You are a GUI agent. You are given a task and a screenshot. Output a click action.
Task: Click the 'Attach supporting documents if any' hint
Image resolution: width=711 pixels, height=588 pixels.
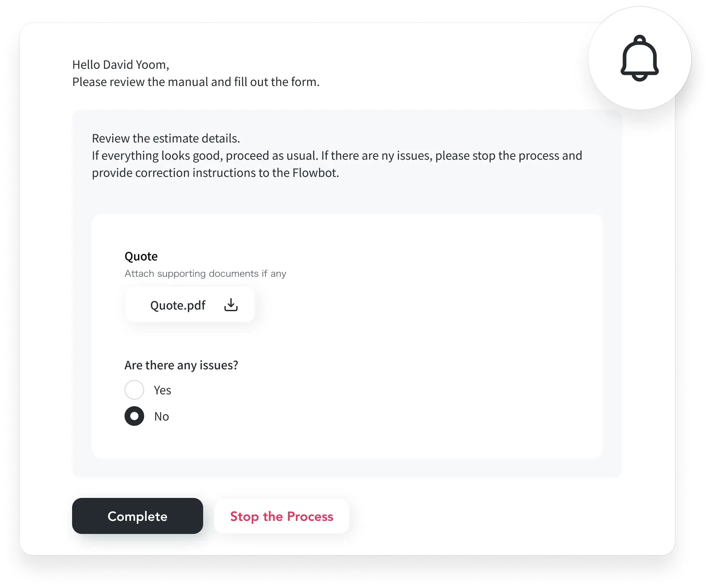point(205,274)
